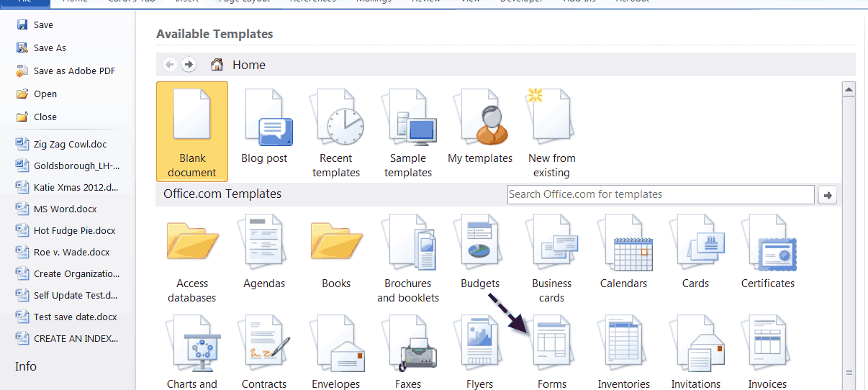The image size is (868, 390).
Task: Open recent file Goldsborough_LH
Action: [68, 165]
